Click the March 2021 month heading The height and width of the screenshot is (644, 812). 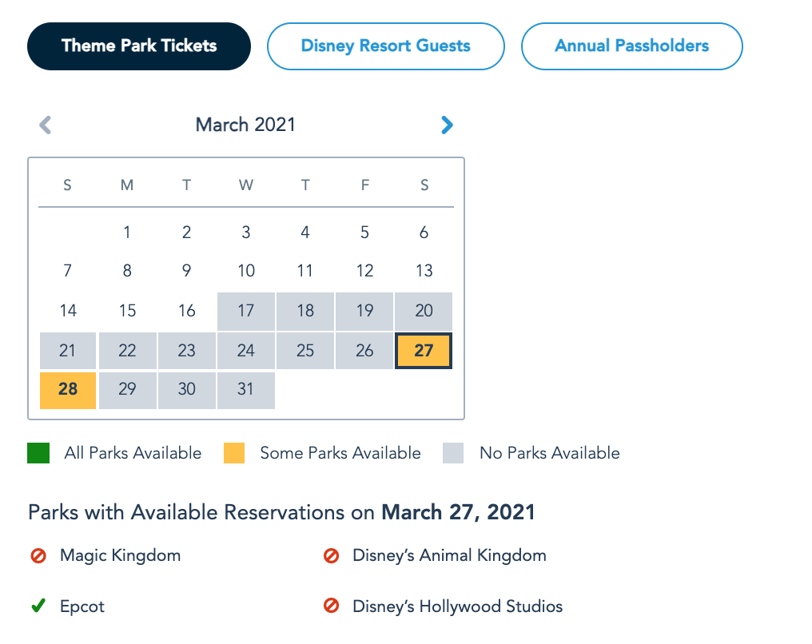tap(245, 125)
